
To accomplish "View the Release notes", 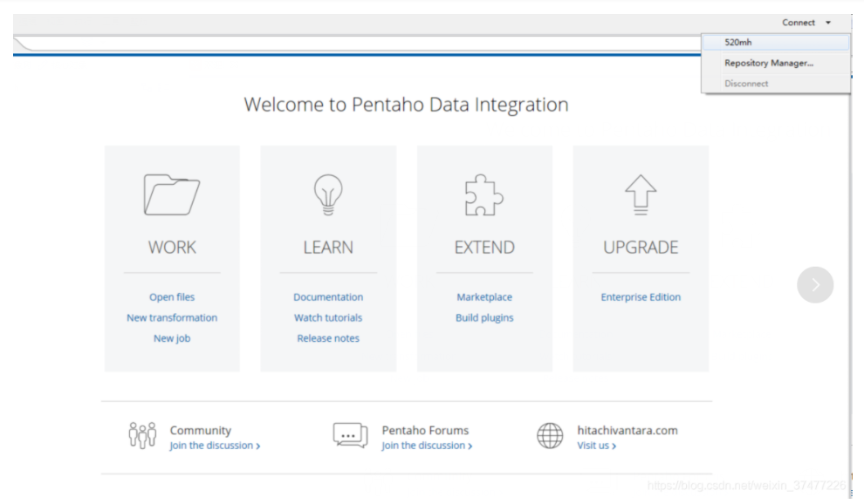I will [328, 338].
